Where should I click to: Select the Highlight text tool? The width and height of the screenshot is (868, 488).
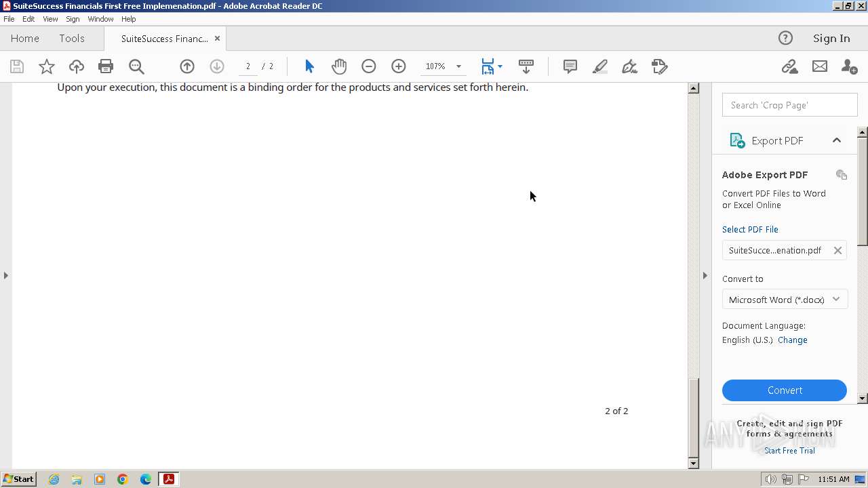600,66
